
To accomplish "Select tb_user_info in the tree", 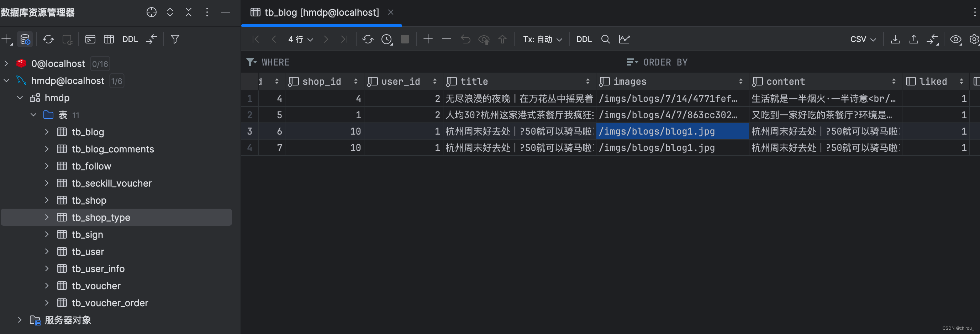I will (x=98, y=268).
